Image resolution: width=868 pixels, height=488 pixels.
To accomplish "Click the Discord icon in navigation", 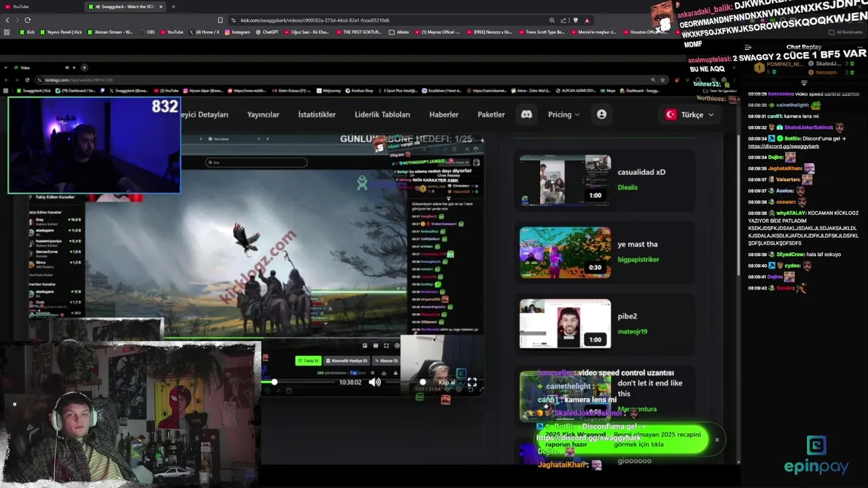I will coord(526,115).
